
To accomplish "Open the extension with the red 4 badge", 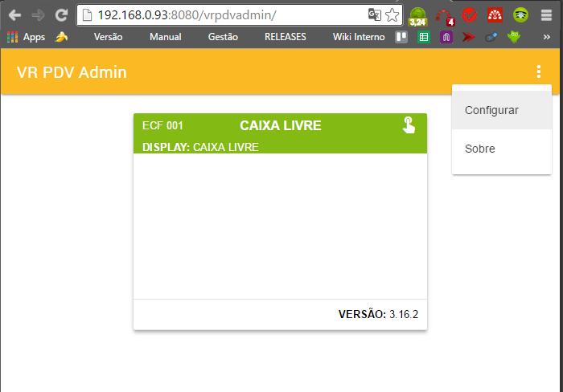I will [446, 18].
